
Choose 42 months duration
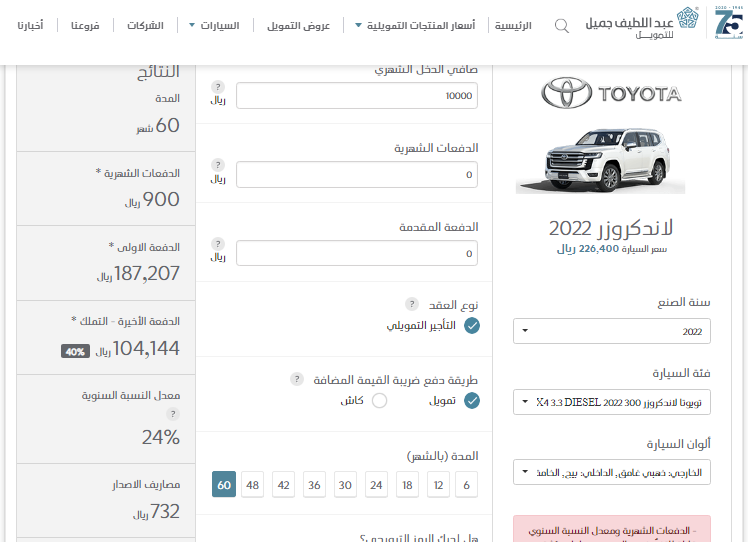point(283,485)
